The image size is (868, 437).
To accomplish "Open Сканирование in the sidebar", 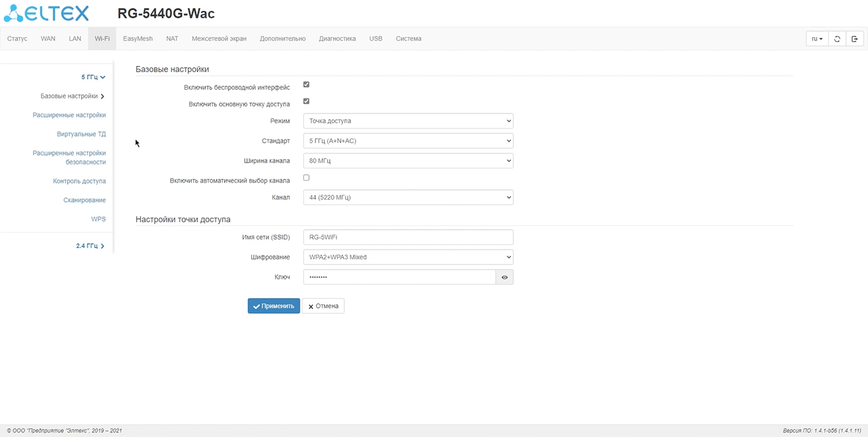I will point(84,200).
